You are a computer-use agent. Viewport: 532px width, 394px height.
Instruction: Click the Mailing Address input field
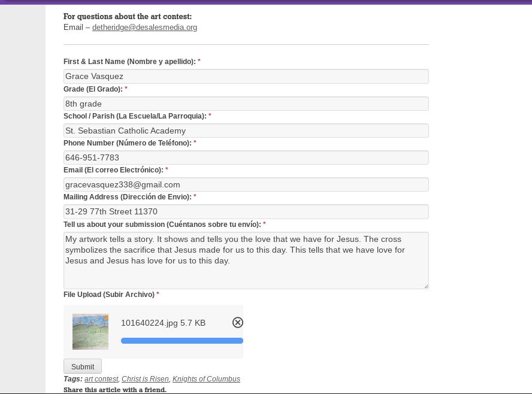(246, 211)
